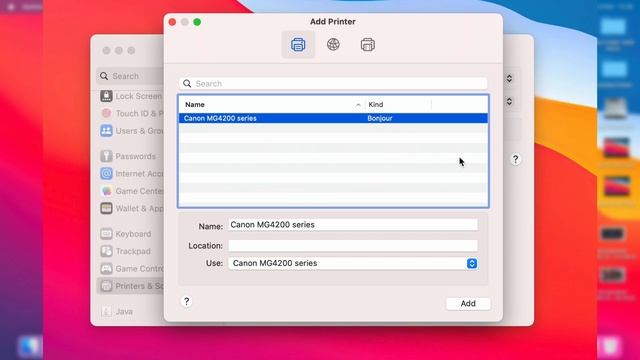The height and width of the screenshot is (360, 640).
Task: Click help button in Printers & Scanners pane
Action: [516, 159]
